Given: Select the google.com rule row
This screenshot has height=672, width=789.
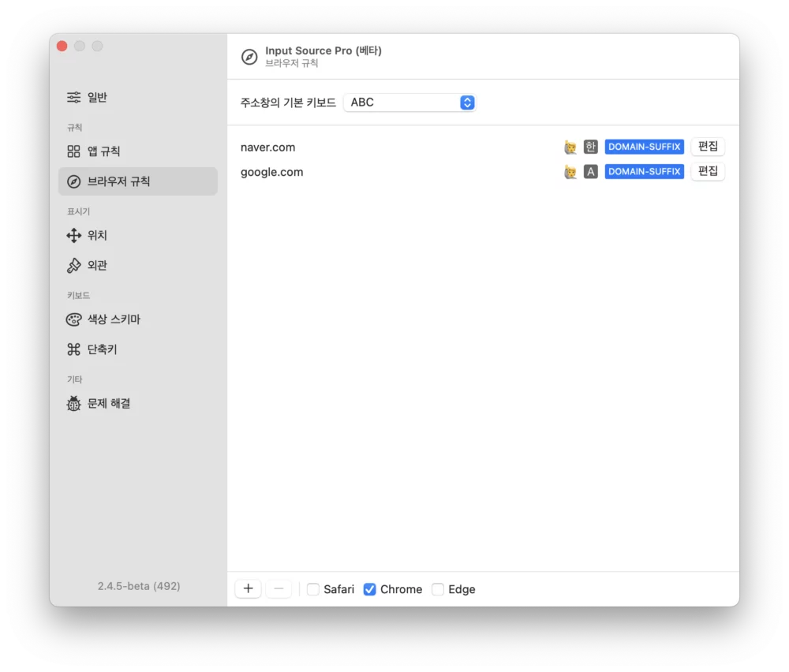Looking at the screenshot, I should click(394, 172).
